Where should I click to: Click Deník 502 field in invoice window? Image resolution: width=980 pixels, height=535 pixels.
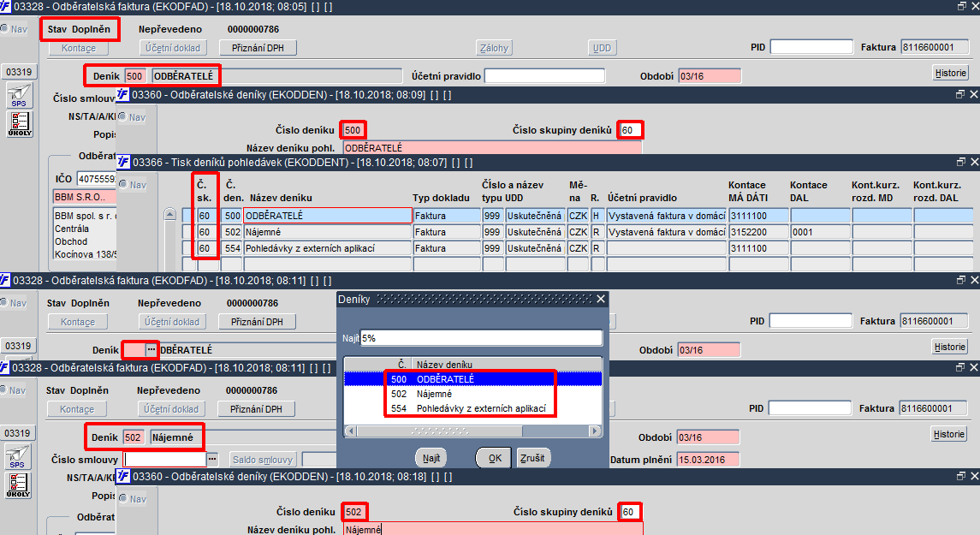pyautogui.click(x=134, y=437)
